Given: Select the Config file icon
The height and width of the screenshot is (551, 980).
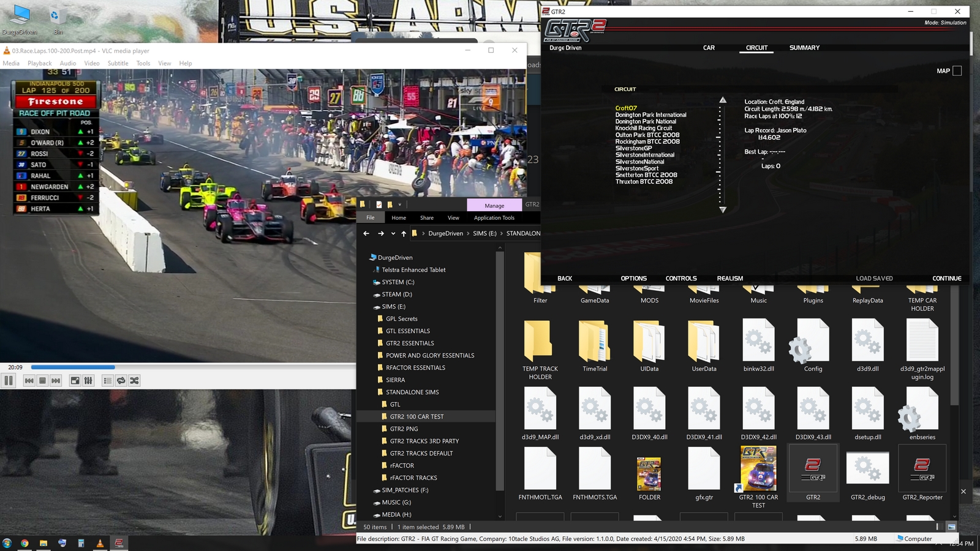Looking at the screenshot, I should pyautogui.click(x=813, y=347).
